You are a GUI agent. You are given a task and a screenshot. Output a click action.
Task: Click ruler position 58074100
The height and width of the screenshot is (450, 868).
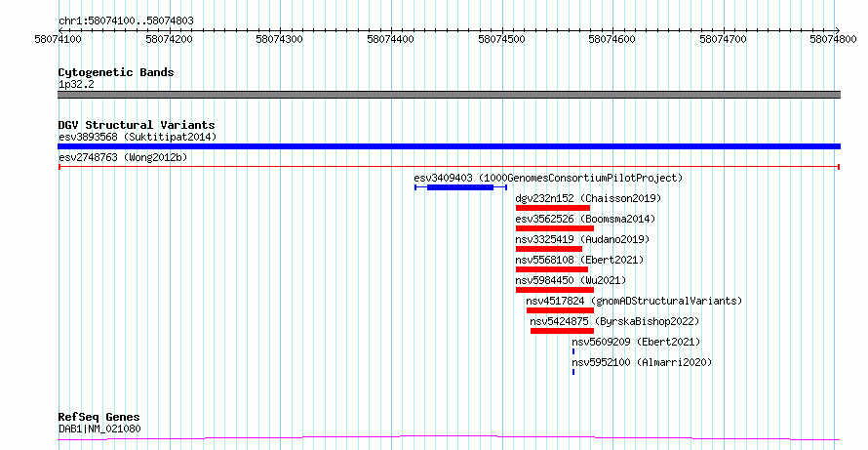59,39
